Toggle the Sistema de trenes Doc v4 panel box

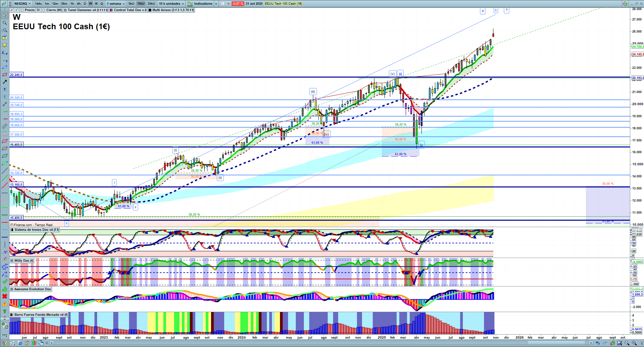(x=12, y=230)
